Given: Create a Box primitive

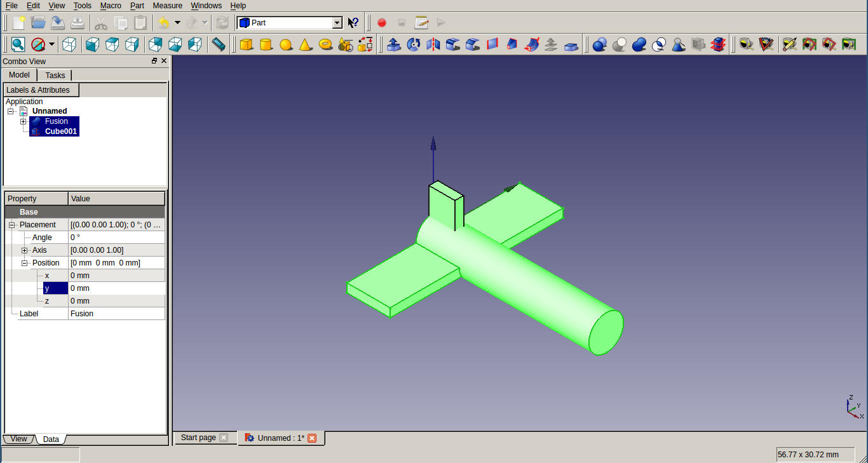Looking at the screenshot, I should 247,44.
